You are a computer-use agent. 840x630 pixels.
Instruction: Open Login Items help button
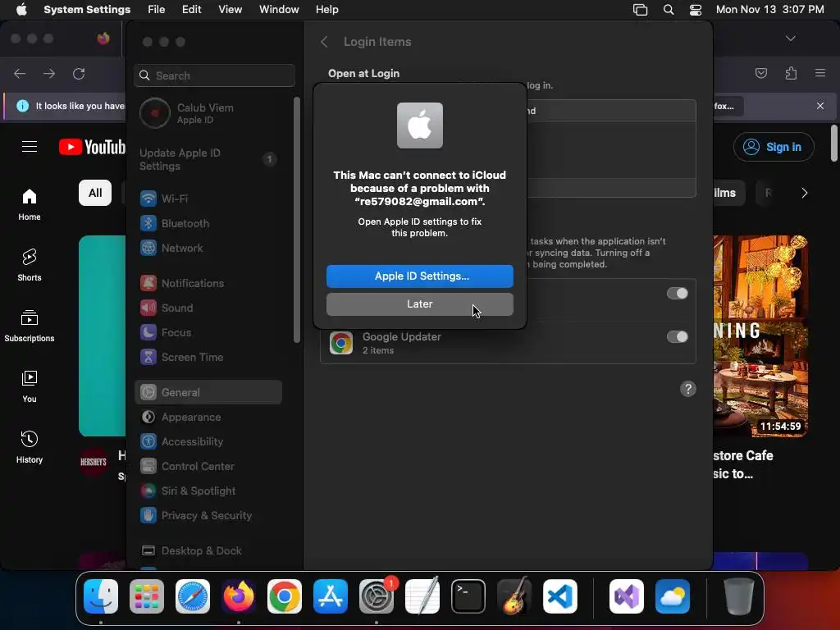point(688,389)
